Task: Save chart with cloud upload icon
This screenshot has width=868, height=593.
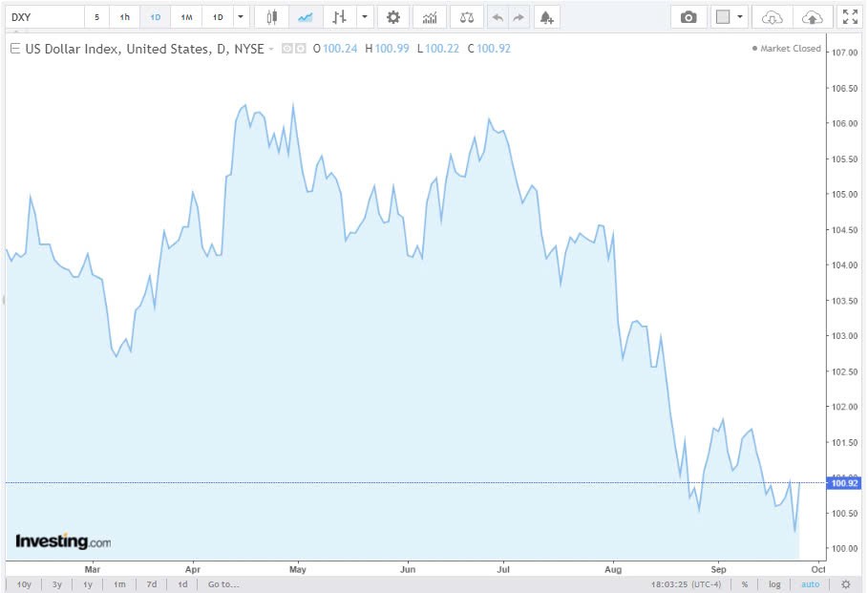Action: [811, 17]
